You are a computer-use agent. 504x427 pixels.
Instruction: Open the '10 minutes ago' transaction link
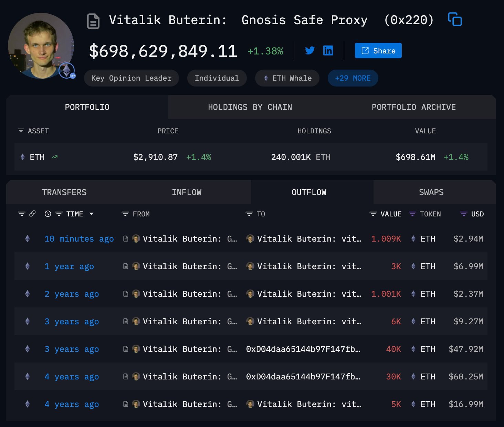point(79,239)
